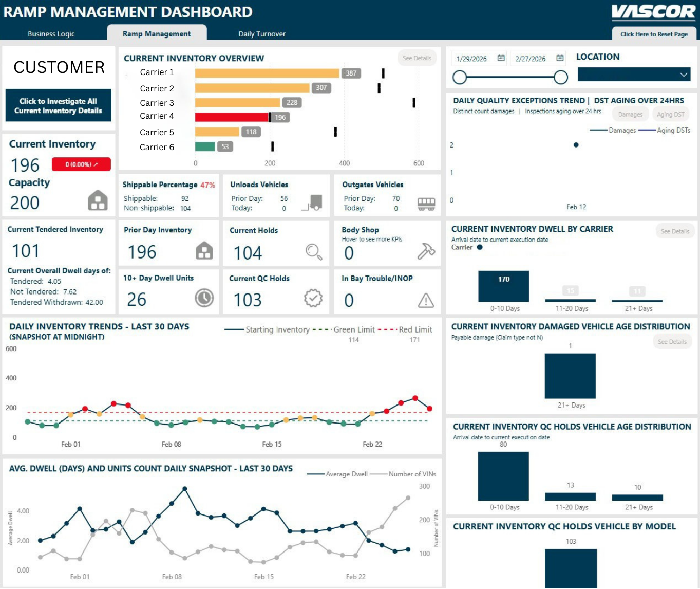Click the 10+ Day Dwell clock icon

pos(204,298)
